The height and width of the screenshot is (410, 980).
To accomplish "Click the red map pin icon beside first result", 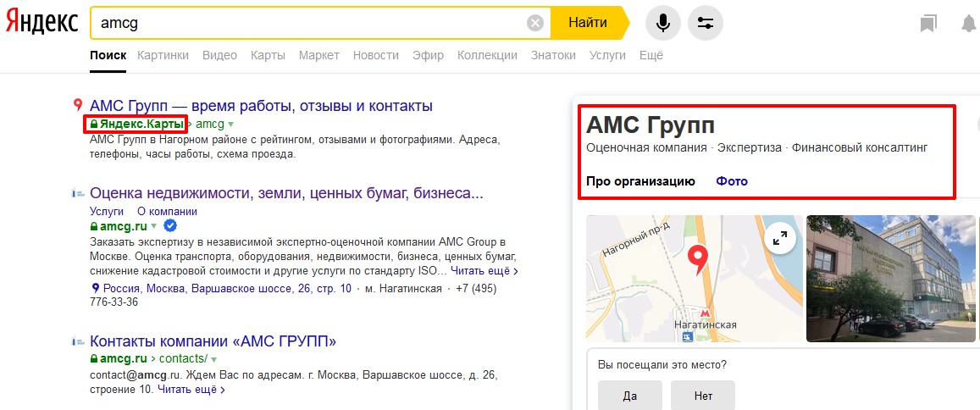I will (77, 105).
